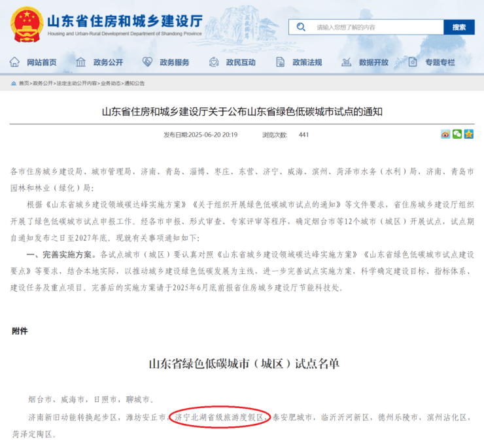Click the building icon beside 政务公开

click(x=81, y=62)
